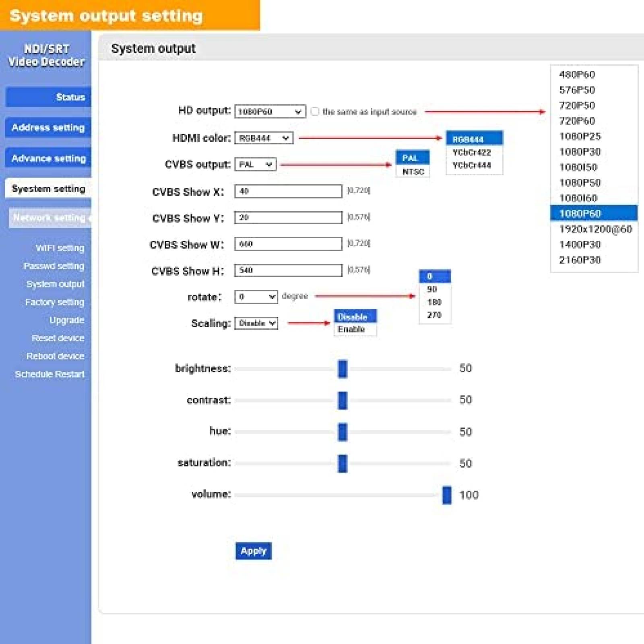This screenshot has width=644, height=644.
Task: Open the HDMI color dropdown
Action: coord(264,138)
